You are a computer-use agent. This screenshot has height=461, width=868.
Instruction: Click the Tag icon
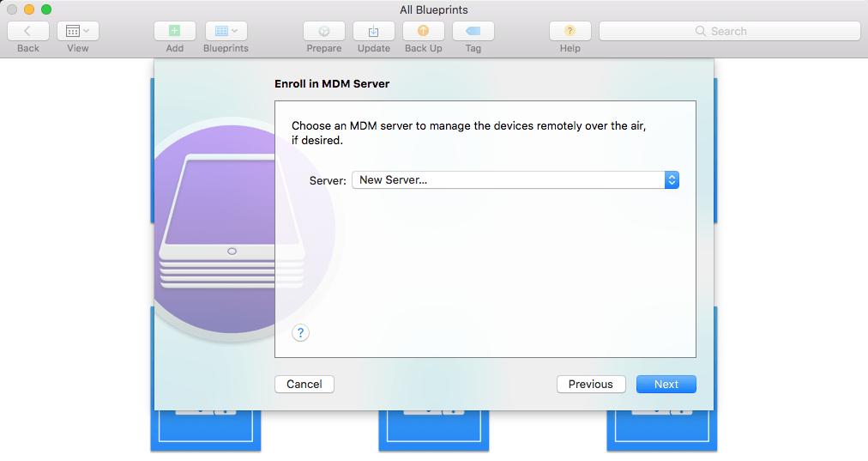(473, 31)
